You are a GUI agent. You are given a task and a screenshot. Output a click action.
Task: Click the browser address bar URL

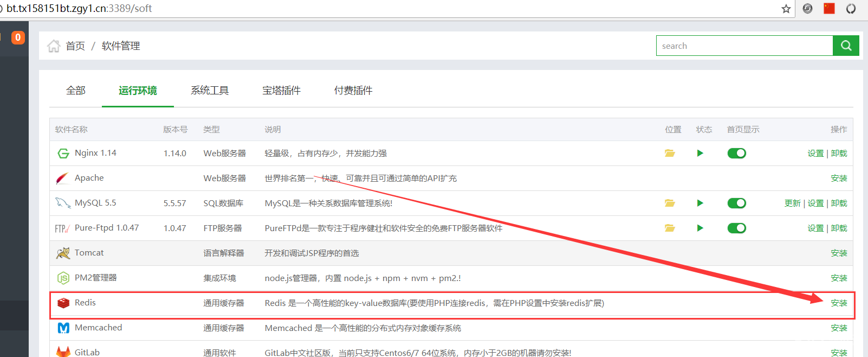click(79, 8)
